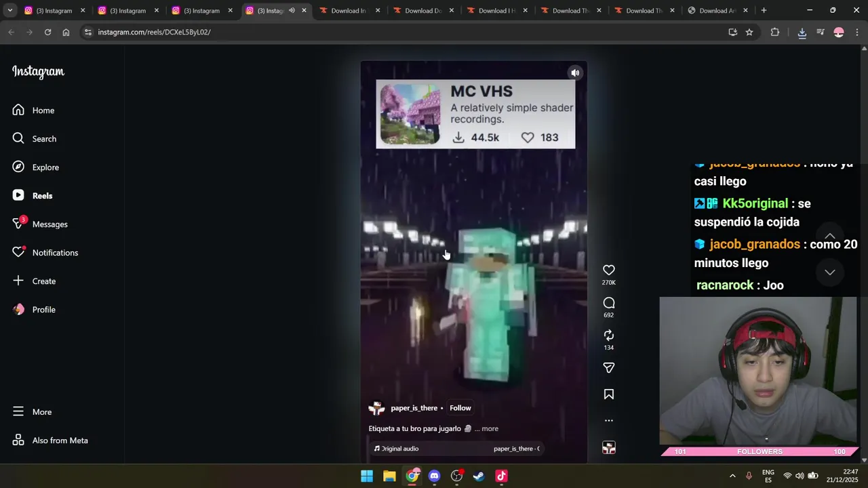This screenshot has width=868, height=488.
Task: Reload the page
Action: 47,32
